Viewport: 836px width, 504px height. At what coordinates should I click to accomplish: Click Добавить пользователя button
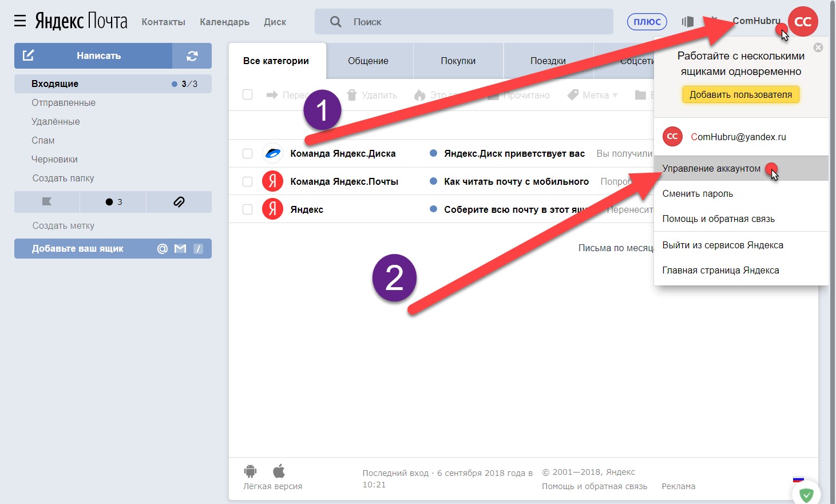(x=740, y=94)
